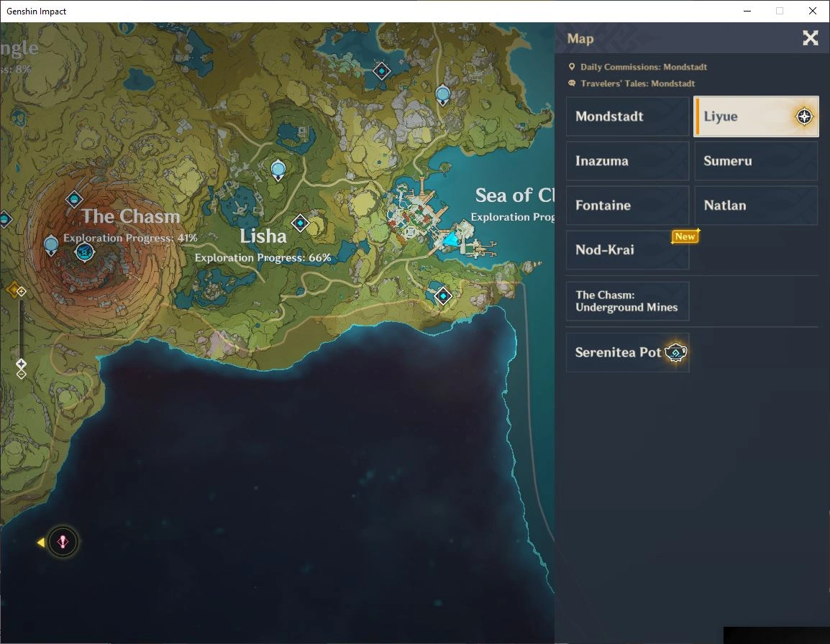Click the zoom in plus button
The height and width of the screenshot is (644, 830).
pyautogui.click(x=21, y=292)
